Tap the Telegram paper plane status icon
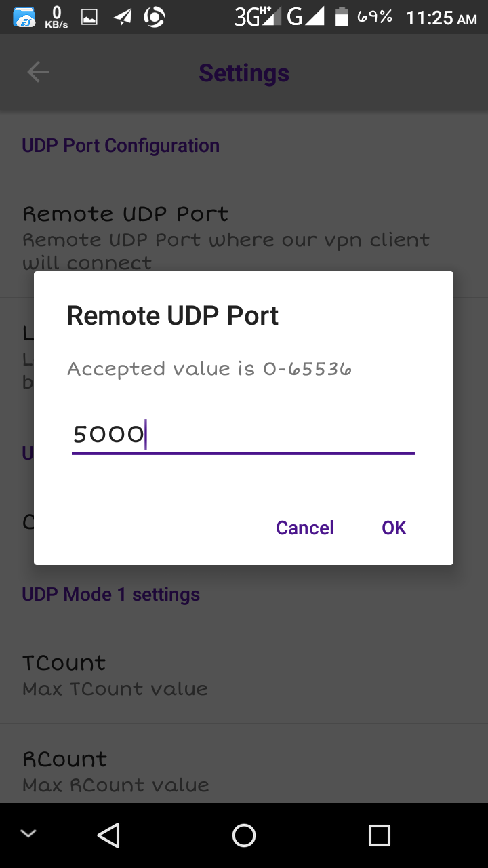This screenshot has width=488, height=868. click(123, 17)
